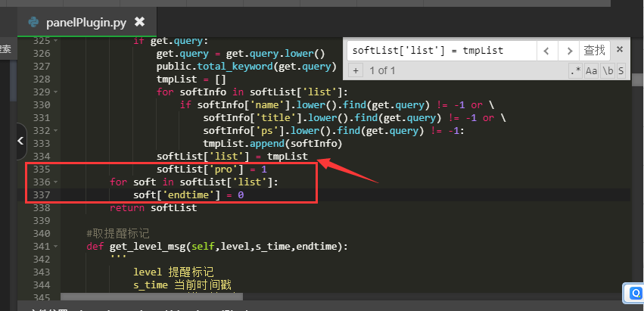Fold code block at line 325
The width and height of the screenshot is (644, 311).
(56, 41)
